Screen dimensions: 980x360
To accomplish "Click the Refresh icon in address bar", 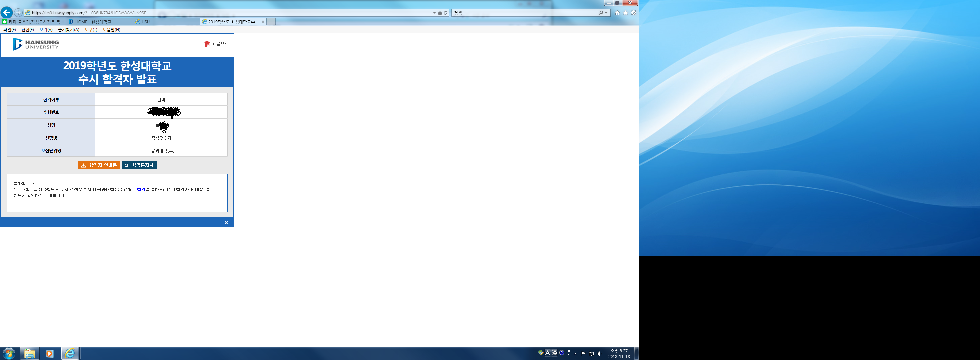I will 445,13.
